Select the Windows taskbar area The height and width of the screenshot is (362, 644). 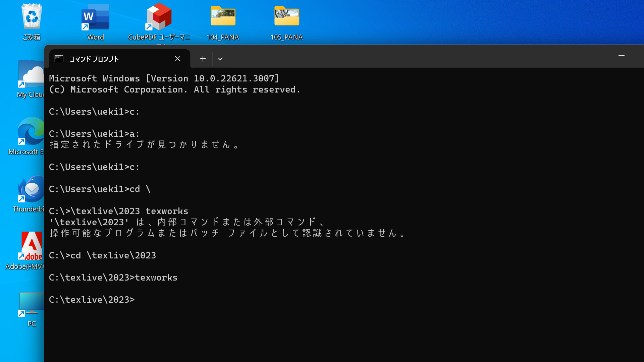322,354
